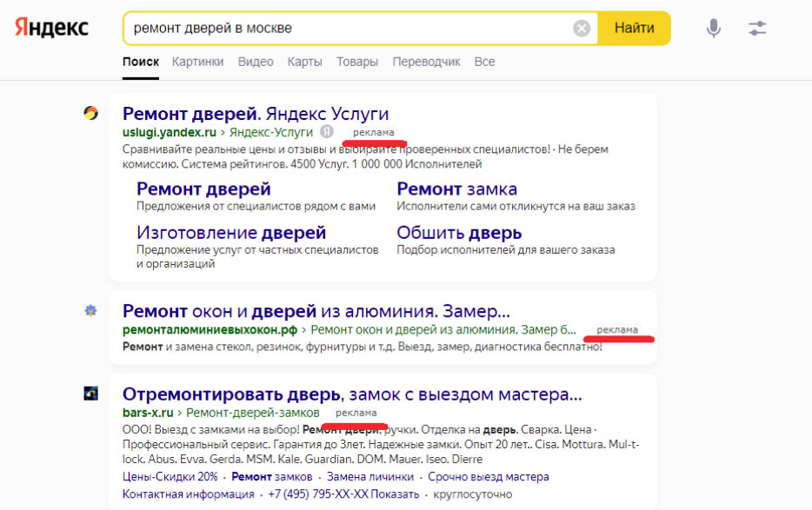Open 'Ремонт окон и дверей из алюминия' result
The image size is (812, 510).
click(x=316, y=311)
